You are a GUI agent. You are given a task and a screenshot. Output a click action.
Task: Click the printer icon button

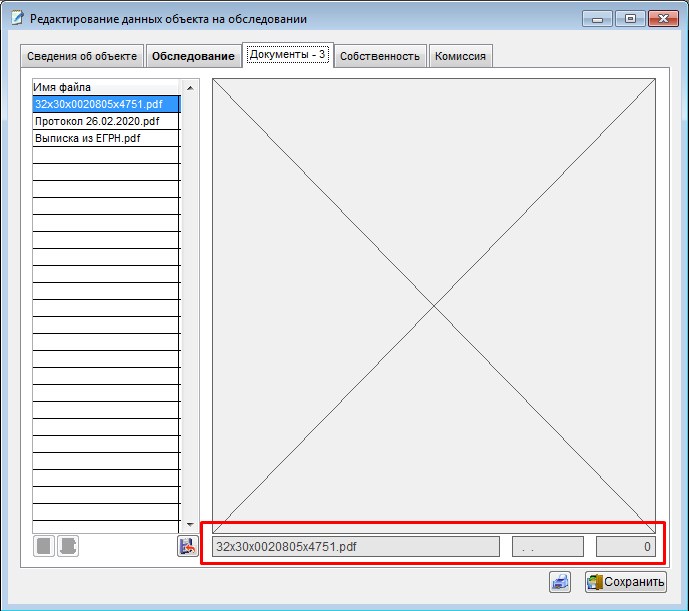(x=560, y=582)
